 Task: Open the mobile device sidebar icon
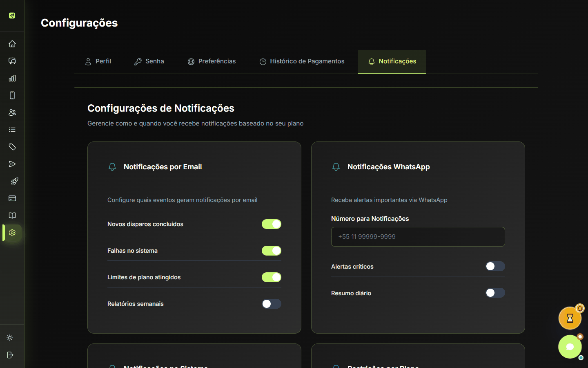tap(12, 95)
